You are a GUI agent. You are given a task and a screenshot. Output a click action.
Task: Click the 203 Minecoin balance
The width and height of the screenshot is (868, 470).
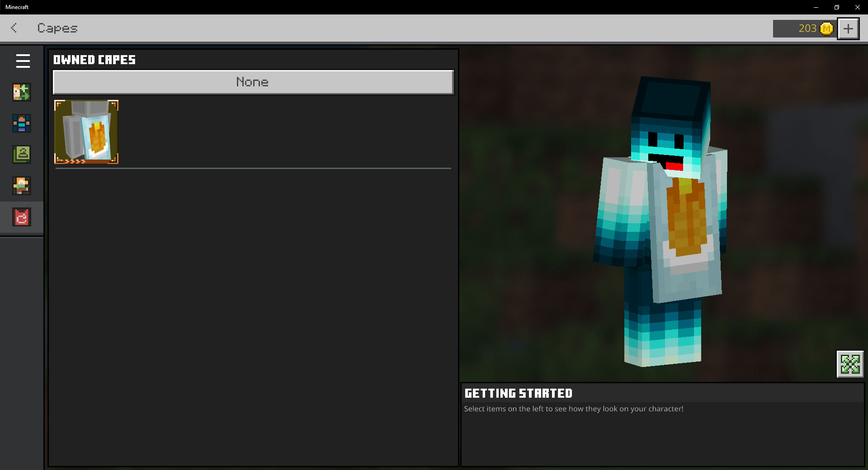click(807, 28)
